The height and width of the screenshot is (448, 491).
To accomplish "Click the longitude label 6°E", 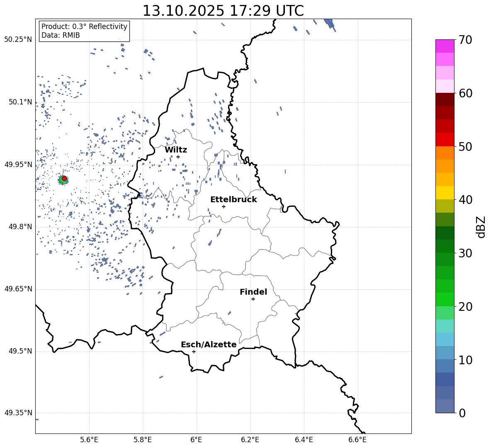I will [196, 440].
